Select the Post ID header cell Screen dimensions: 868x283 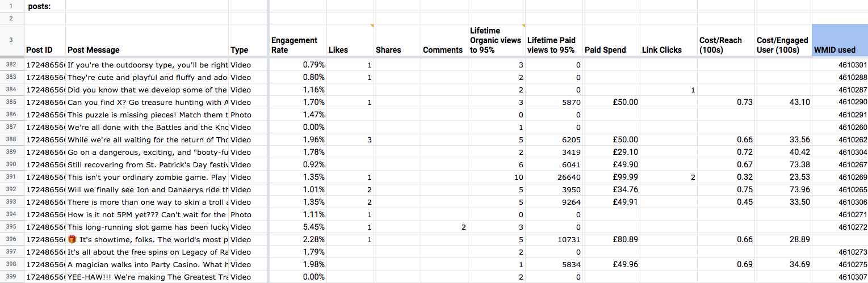(x=45, y=40)
